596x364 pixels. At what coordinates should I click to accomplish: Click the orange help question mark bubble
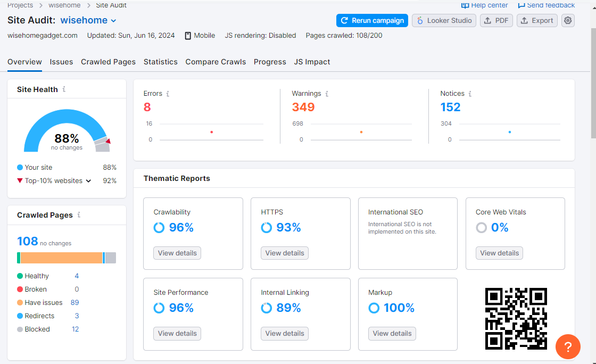[568, 347]
